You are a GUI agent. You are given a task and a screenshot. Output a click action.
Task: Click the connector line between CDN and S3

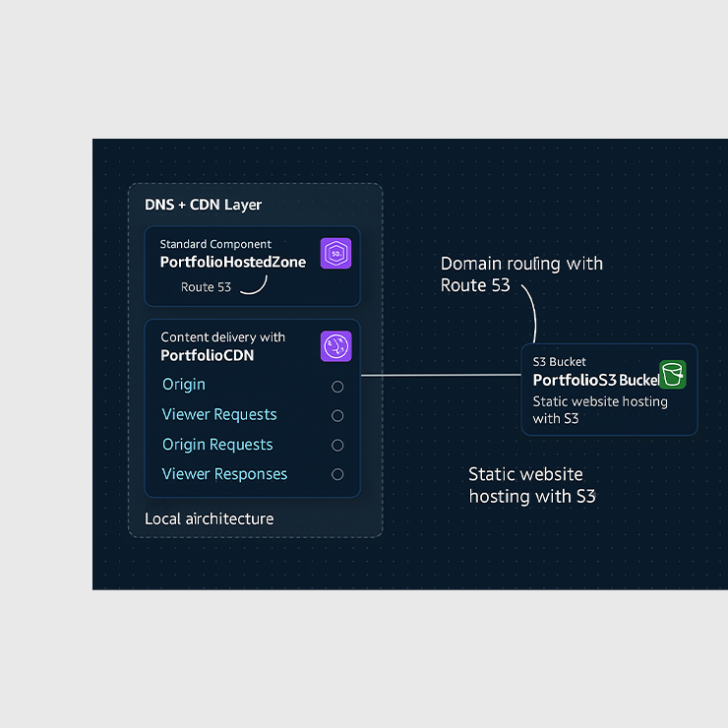(x=441, y=375)
